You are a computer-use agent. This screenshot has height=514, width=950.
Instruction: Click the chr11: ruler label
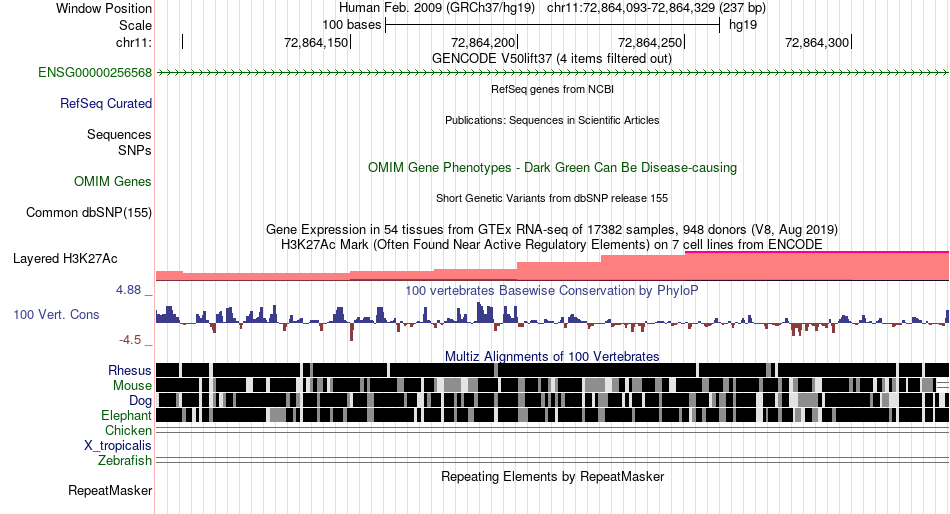pyautogui.click(x=133, y=42)
